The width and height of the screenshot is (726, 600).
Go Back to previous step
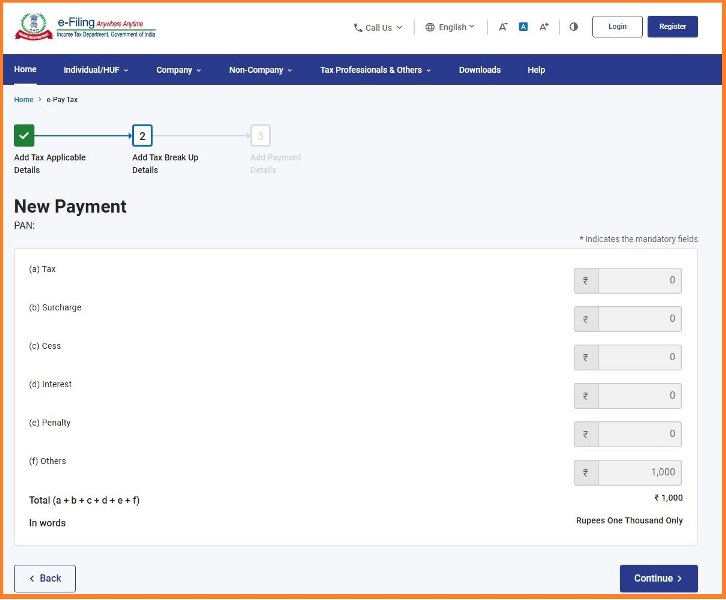tap(45, 578)
